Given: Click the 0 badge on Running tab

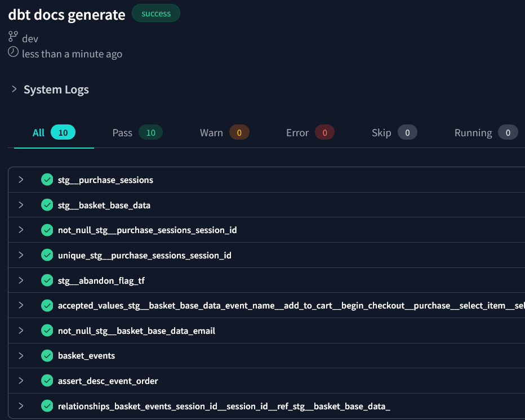Looking at the screenshot, I should [508, 132].
